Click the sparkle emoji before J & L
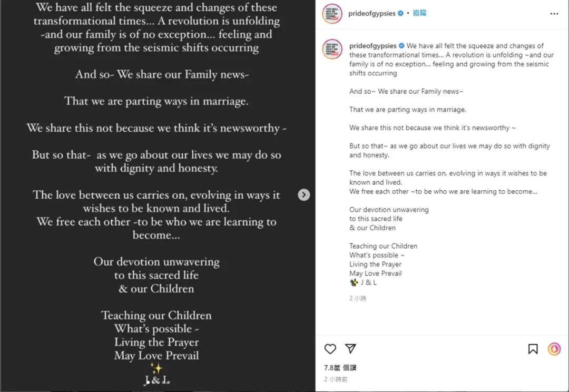Viewport: 569px width, 392px height. [354, 282]
